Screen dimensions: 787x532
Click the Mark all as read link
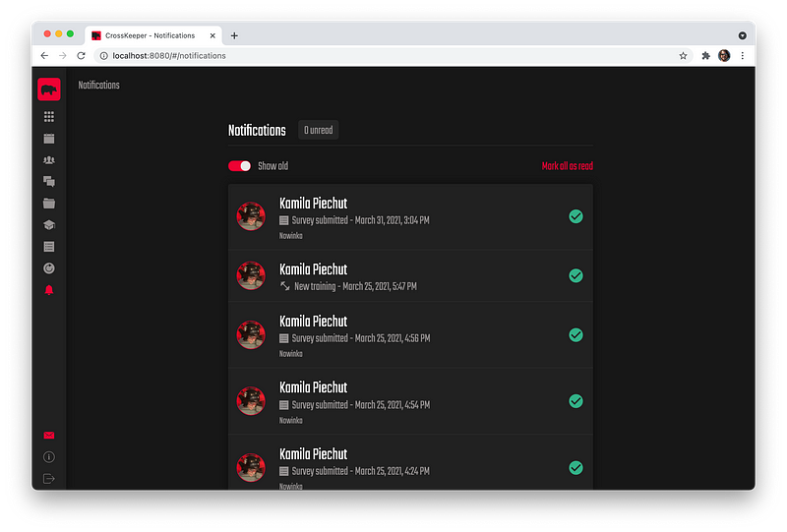coord(567,166)
